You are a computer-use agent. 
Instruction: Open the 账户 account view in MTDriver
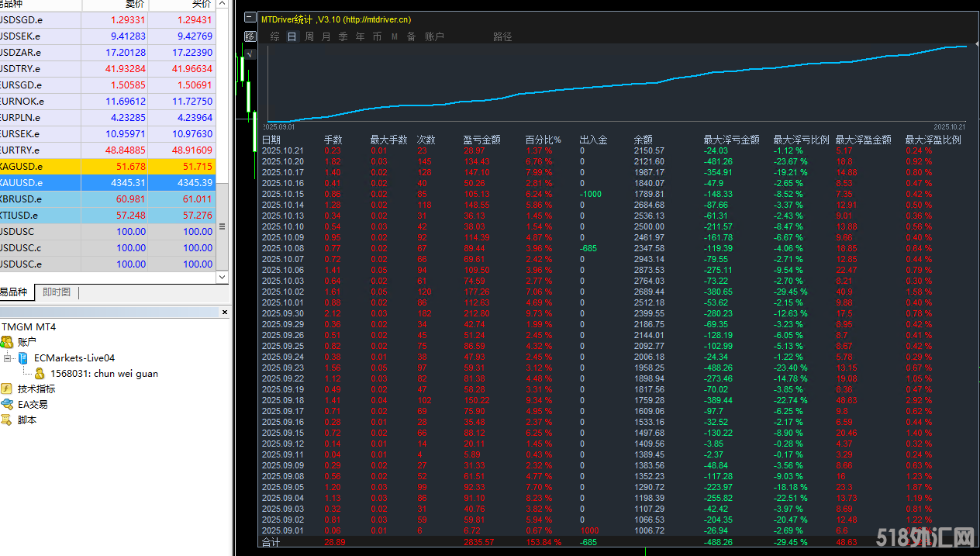pyautogui.click(x=434, y=36)
